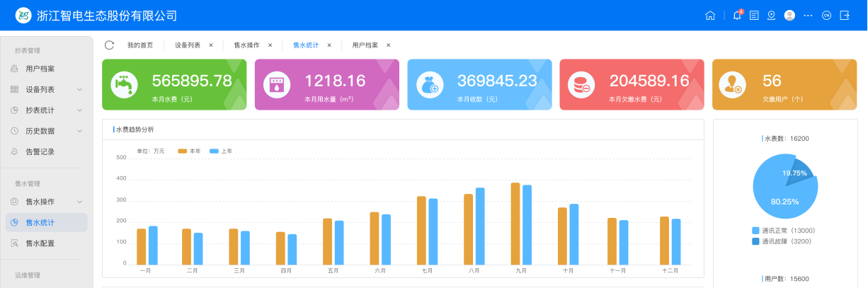The image size is (868, 288).
Task: Open 告警记录 in the sidebar
Action: [x=40, y=151]
